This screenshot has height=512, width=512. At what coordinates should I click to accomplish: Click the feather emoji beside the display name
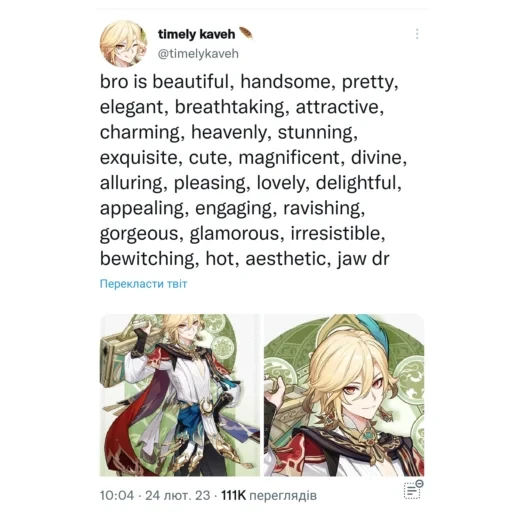coord(246,34)
